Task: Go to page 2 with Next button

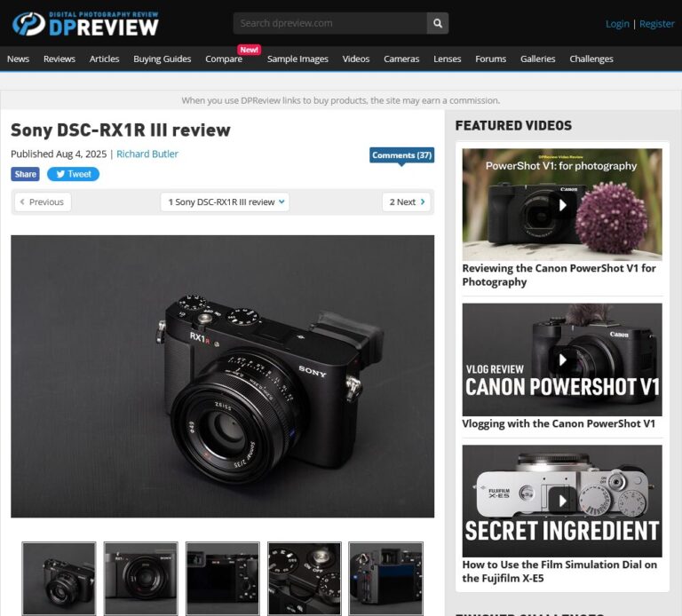Action: pos(406,202)
